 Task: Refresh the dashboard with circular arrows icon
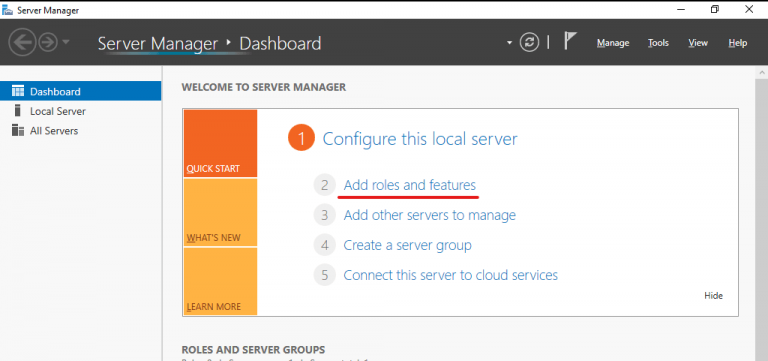point(529,43)
